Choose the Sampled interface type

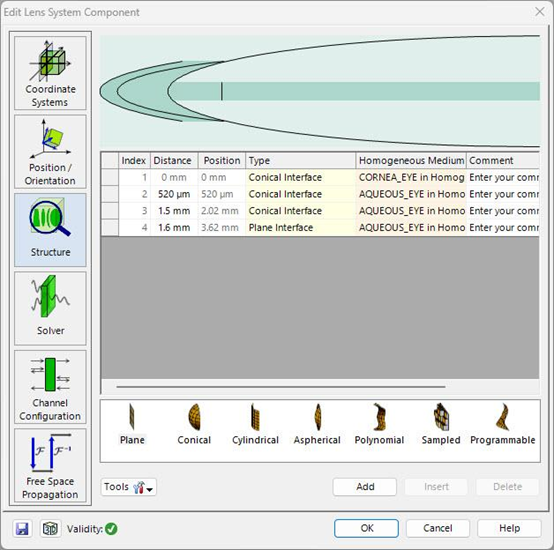point(441,424)
